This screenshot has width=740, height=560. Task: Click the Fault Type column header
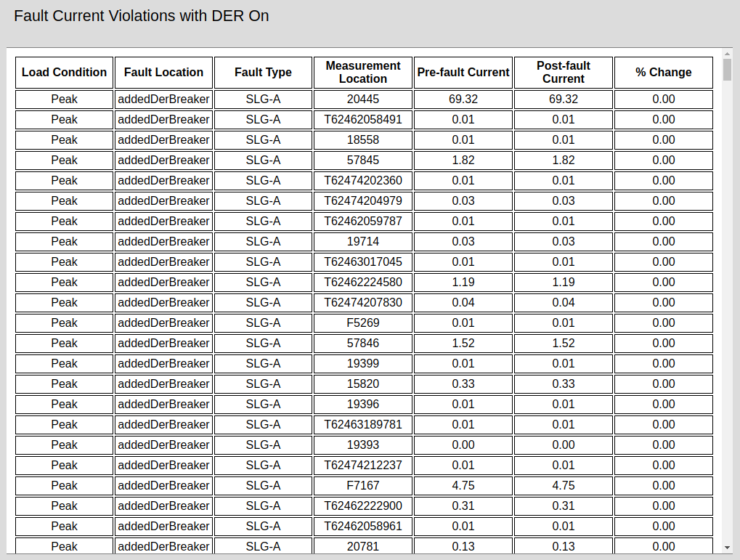264,72
